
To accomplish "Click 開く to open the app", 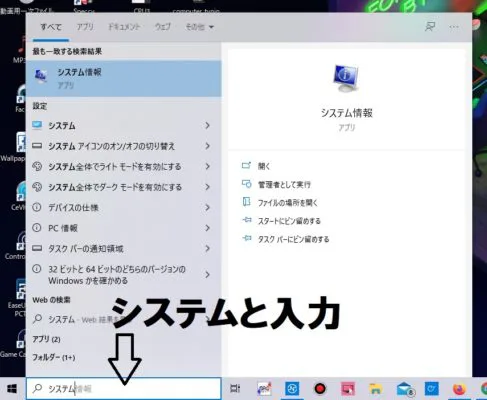I will point(264,166).
